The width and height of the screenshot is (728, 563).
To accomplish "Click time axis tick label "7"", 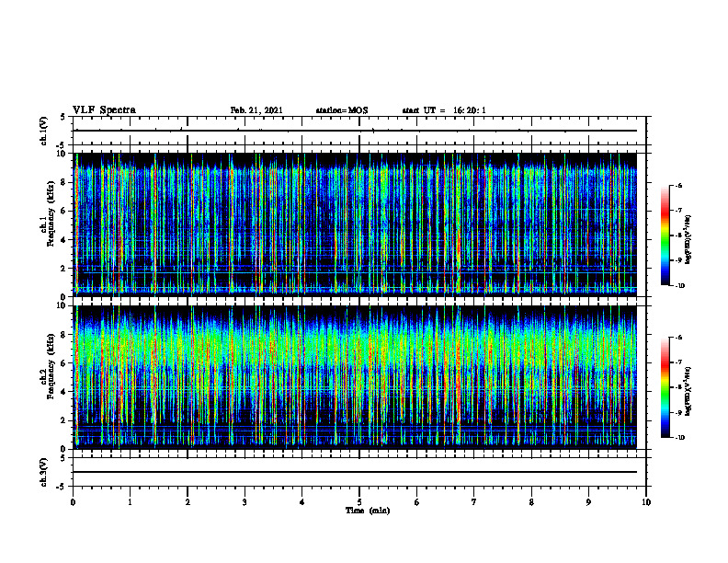I will click(474, 502).
